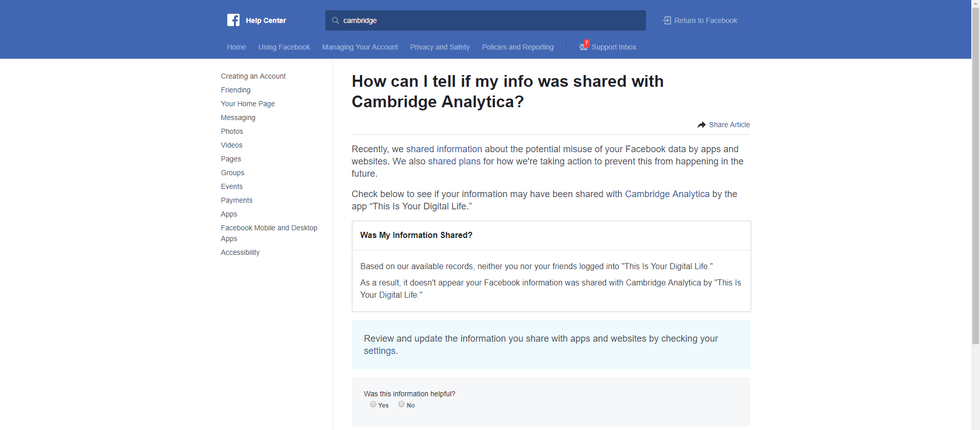Open the Home menu item
Screen dimensions: 980x430
[x=236, y=47]
